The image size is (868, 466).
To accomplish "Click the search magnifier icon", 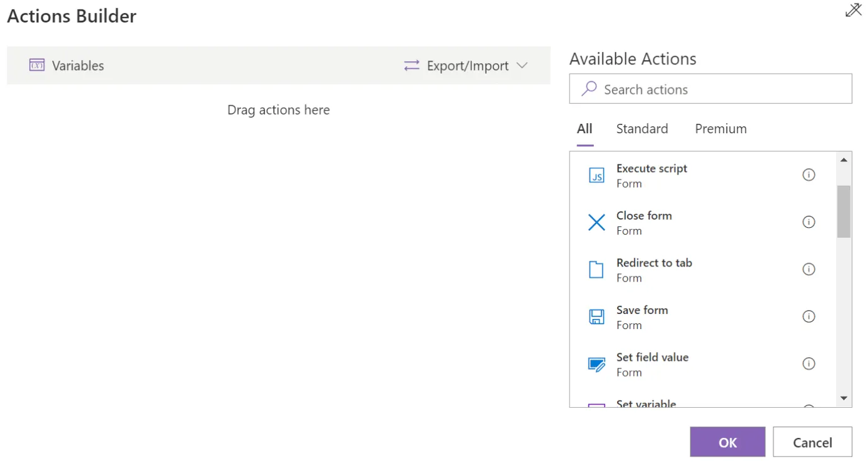I will pyautogui.click(x=589, y=89).
